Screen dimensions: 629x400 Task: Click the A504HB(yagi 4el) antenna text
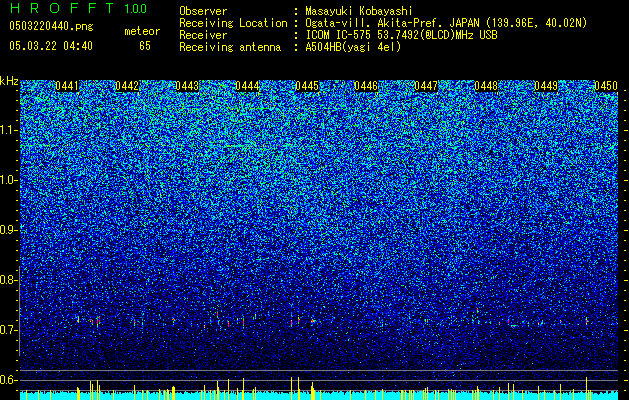(353, 47)
